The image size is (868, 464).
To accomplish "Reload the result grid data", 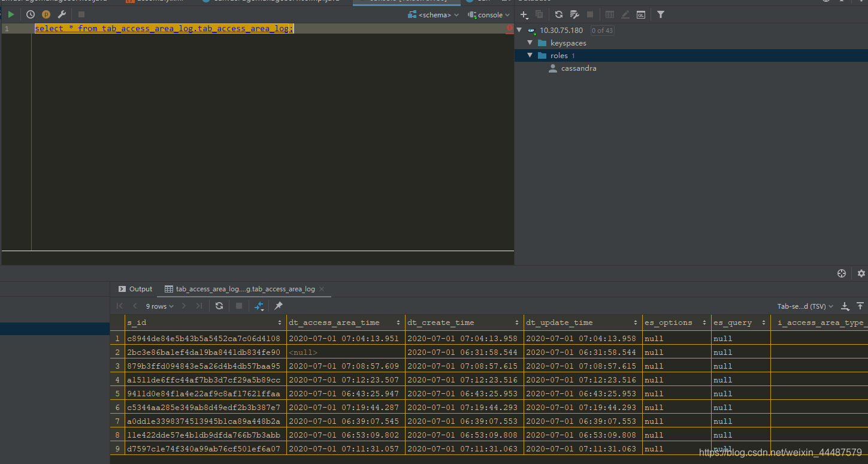I will click(219, 306).
